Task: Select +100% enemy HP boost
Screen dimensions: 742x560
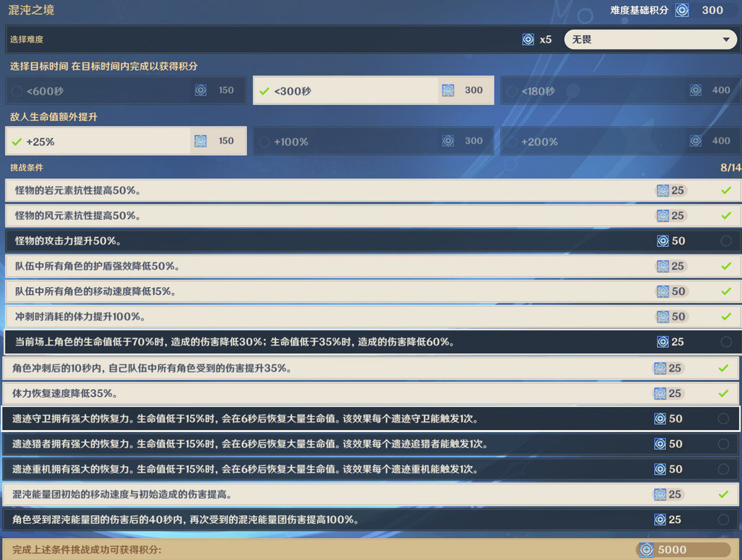Action: (x=373, y=141)
